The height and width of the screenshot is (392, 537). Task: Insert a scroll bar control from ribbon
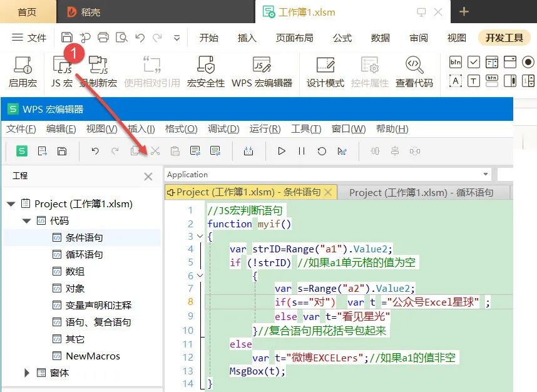coord(510,81)
